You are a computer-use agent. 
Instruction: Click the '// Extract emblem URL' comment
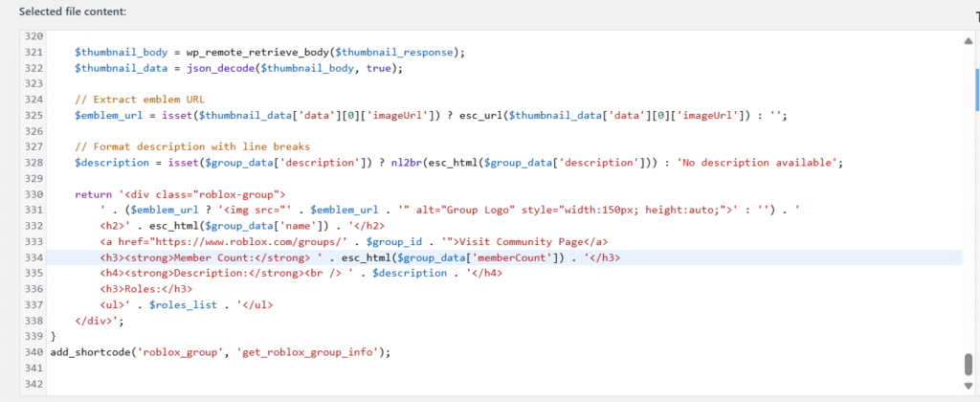tap(140, 100)
